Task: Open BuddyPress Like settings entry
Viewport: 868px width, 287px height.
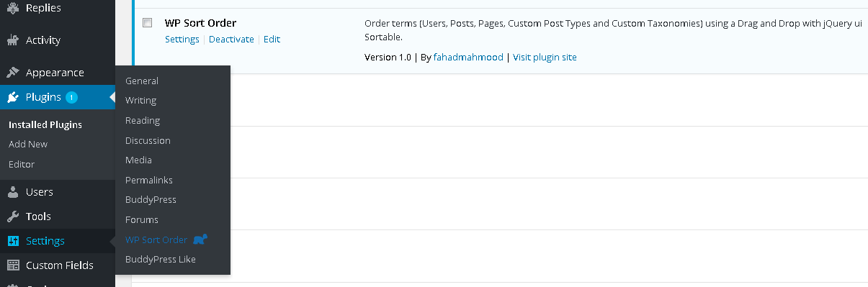Action: (x=161, y=259)
